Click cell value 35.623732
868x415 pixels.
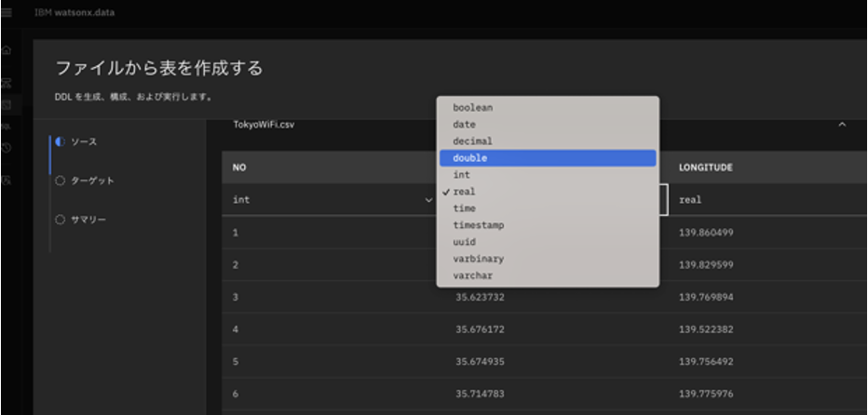tap(480, 297)
